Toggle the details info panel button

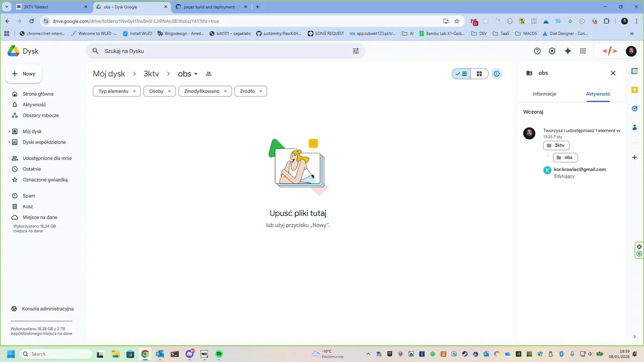(497, 74)
